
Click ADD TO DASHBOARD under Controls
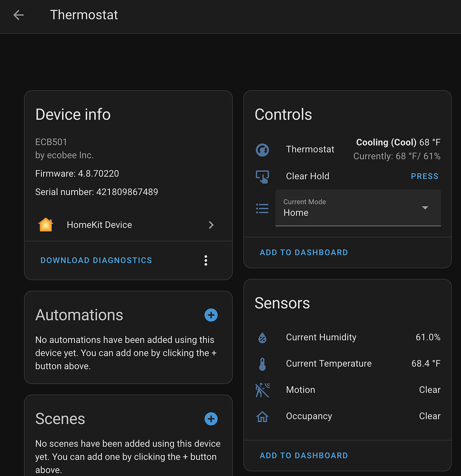(x=304, y=252)
